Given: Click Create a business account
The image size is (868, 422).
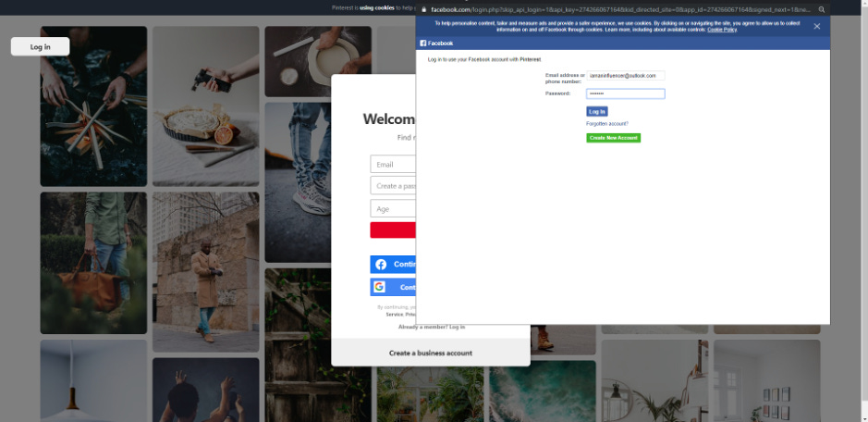Looking at the screenshot, I should click(x=430, y=353).
